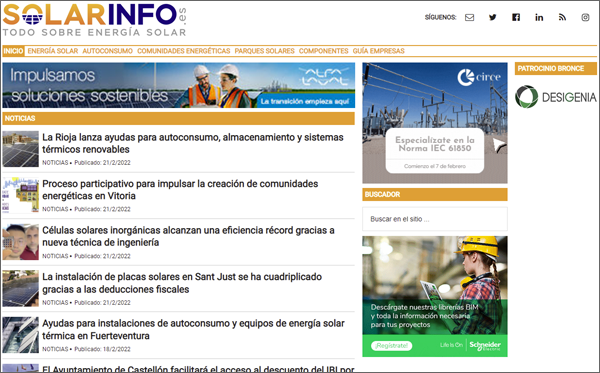
Task: Click the date 18/2/2022 text
Action: coord(117,349)
